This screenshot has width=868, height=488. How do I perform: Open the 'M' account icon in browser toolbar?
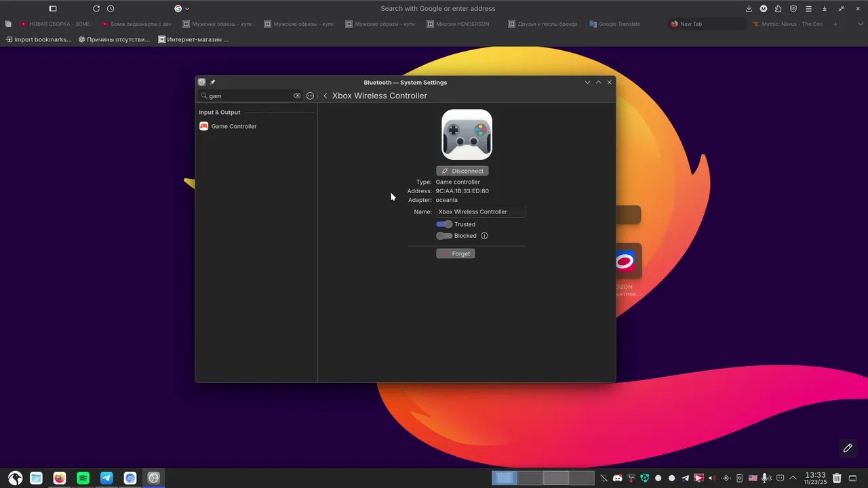764,9
